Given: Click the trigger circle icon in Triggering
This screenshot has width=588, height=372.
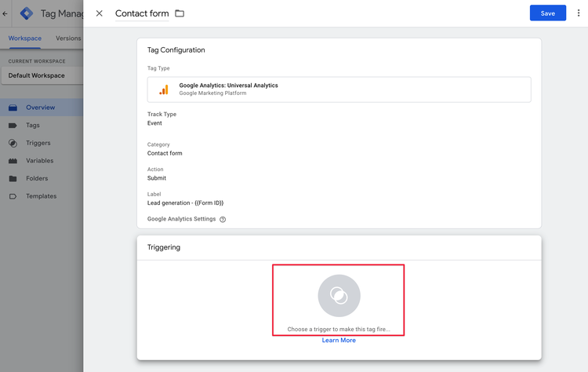Looking at the screenshot, I should 339,296.
